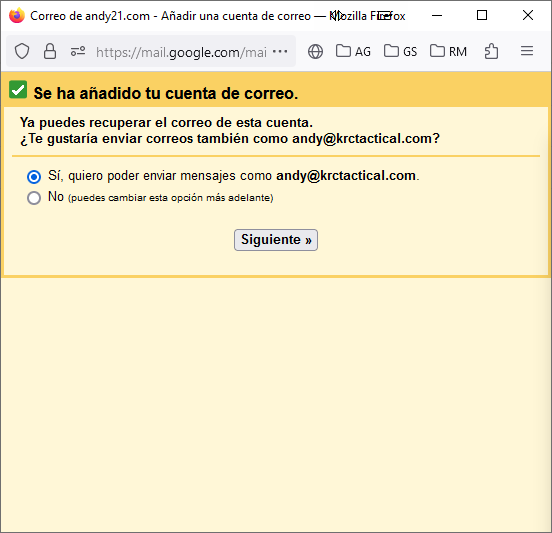Select the No radio option
The width and height of the screenshot is (552, 533).
pos(34,197)
